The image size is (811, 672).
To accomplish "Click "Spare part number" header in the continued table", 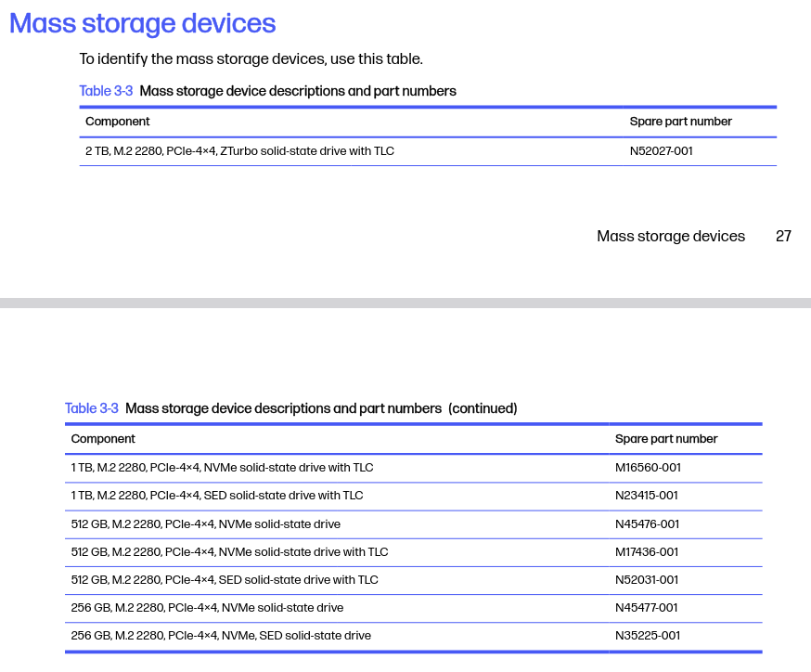I will pos(665,439).
